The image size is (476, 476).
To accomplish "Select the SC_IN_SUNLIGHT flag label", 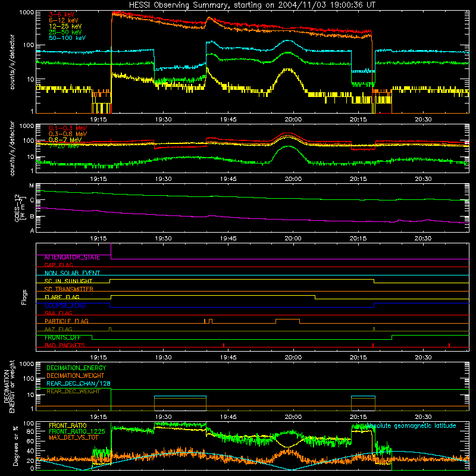I will coord(68,281).
